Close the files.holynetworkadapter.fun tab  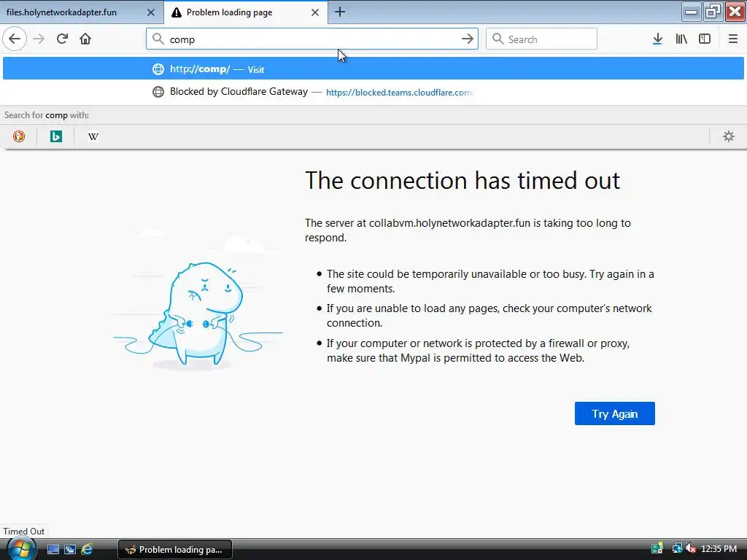[x=150, y=12]
